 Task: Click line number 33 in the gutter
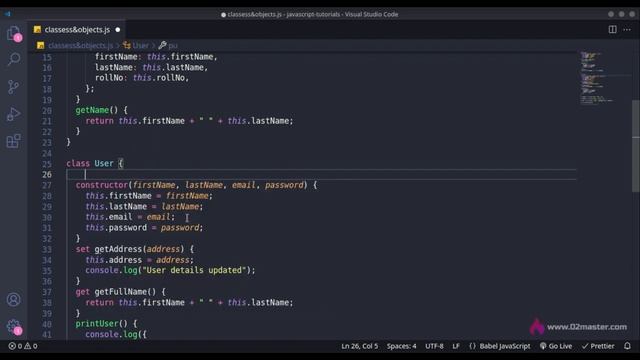point(47,249)
